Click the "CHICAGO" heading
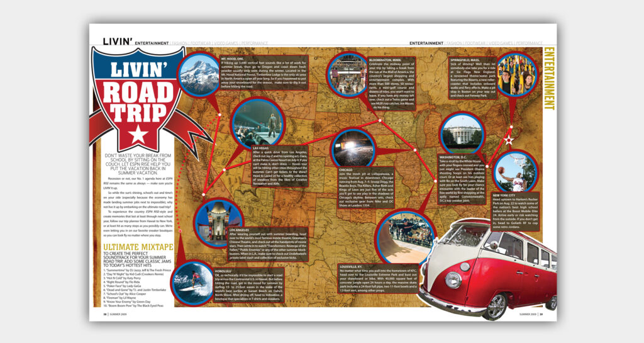644x343 pixels. pos(347,170)
